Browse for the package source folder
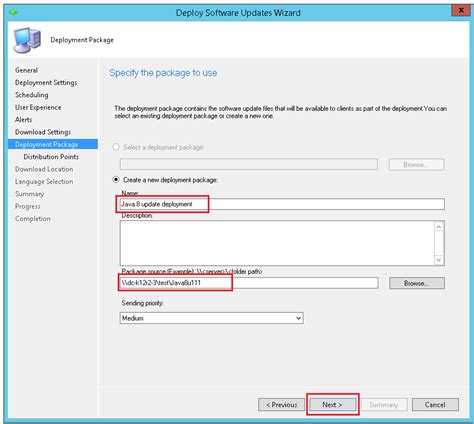The height and width of the screenshot is (424, 474). coord(417,283)
